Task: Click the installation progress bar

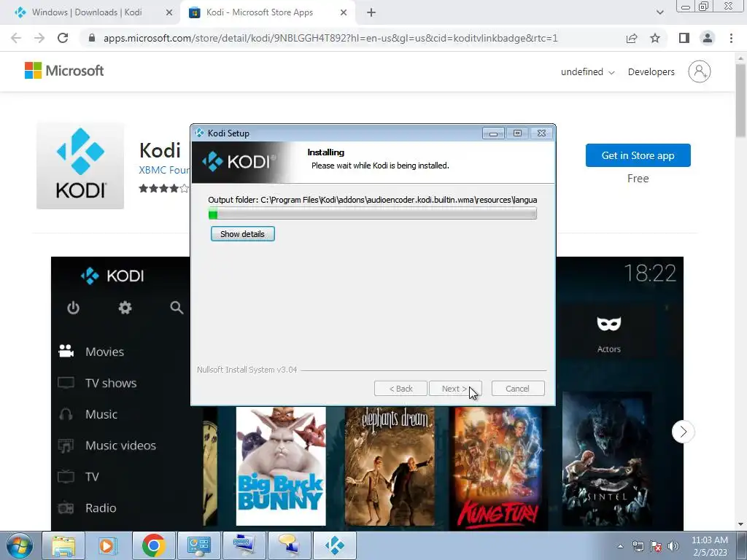Action: (373, 214)
